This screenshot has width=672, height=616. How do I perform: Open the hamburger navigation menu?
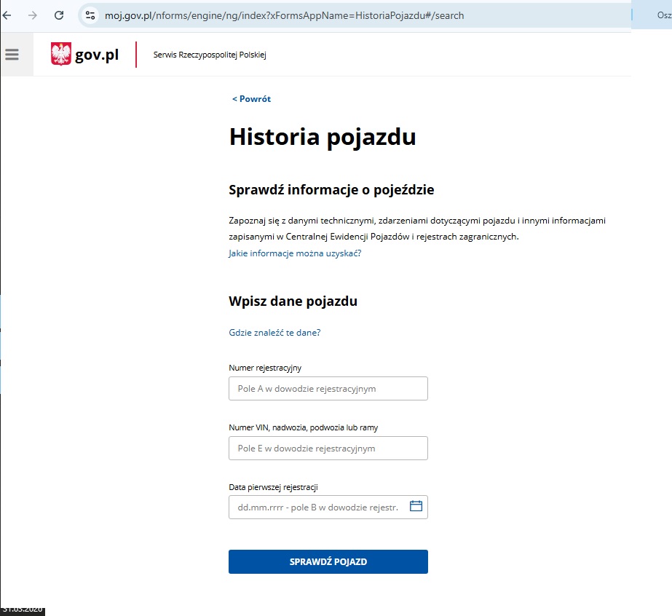coord(11,52)
